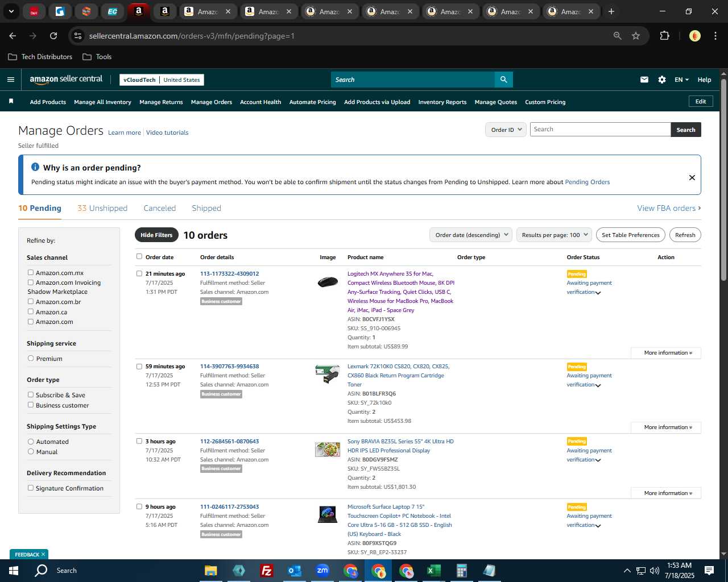Open the Results per page dropdown
Screen dimensions: 728x582
point(555,235)
